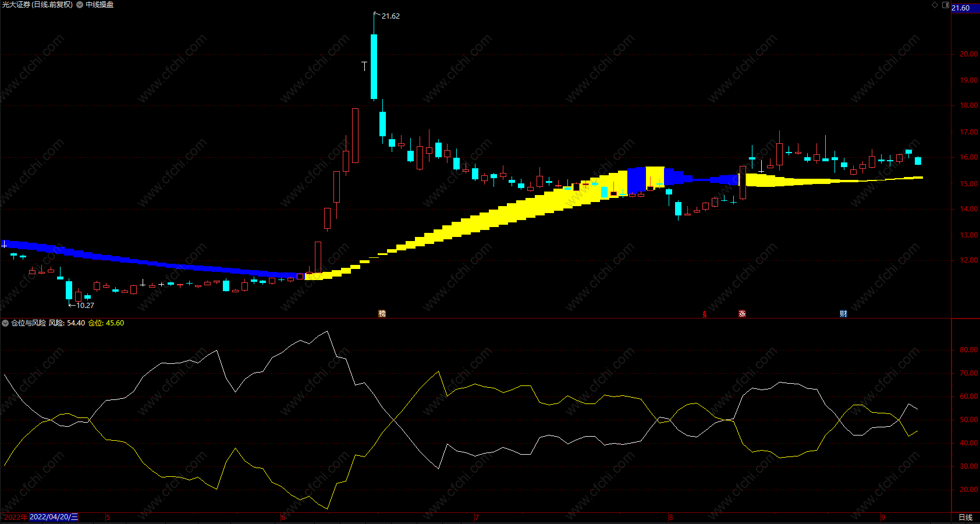Click the 财 event marker icon
Image resolution: width=980 pixels, height=524 pixels.
point(843,313)
